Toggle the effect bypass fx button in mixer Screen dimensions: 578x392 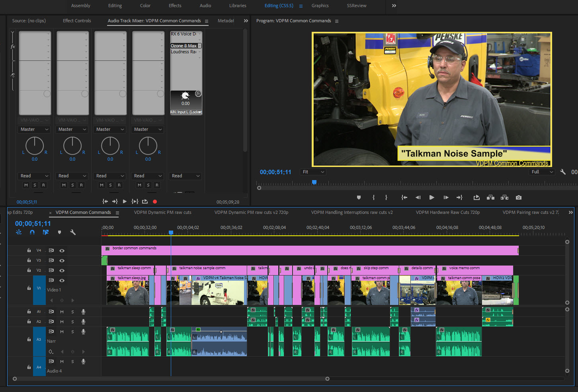[x=198, y=94]
